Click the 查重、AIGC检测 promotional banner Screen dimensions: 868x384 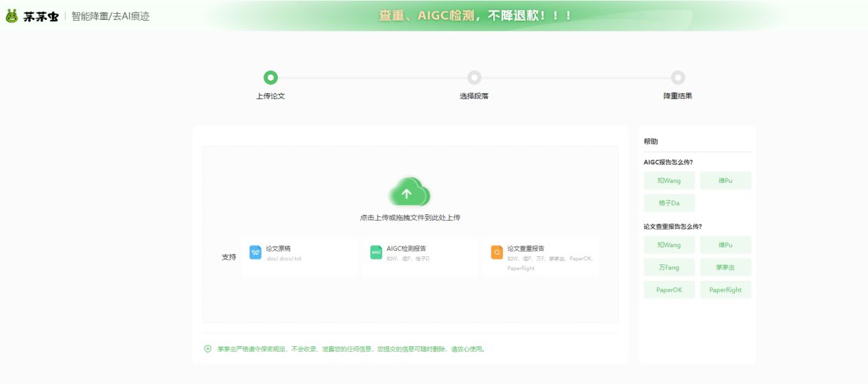[x=475, y=15]
